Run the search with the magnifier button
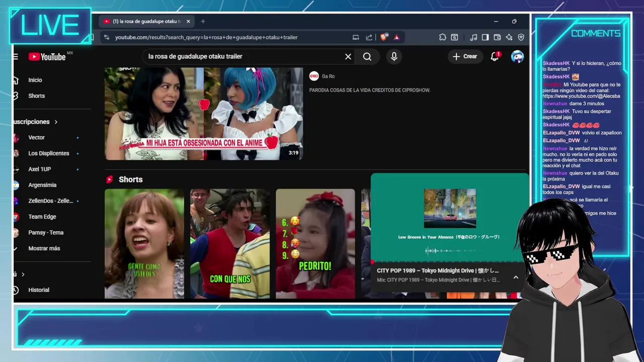This screenshot has width=644, height=362. point(367,57)
